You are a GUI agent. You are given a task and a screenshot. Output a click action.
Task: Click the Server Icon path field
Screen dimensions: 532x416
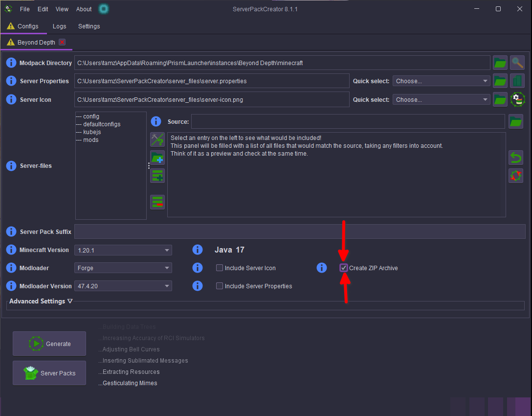coord(212,99)
